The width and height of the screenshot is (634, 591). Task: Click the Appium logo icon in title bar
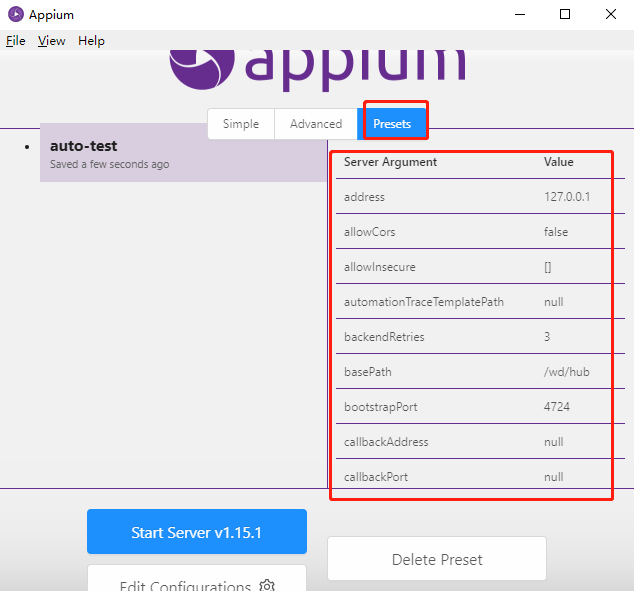[16, 14]
